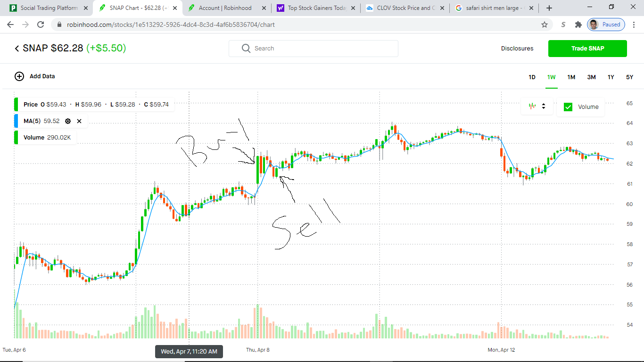Click the green Price legend color bar
Screen dimensions: 644x362
click(16, 105)
